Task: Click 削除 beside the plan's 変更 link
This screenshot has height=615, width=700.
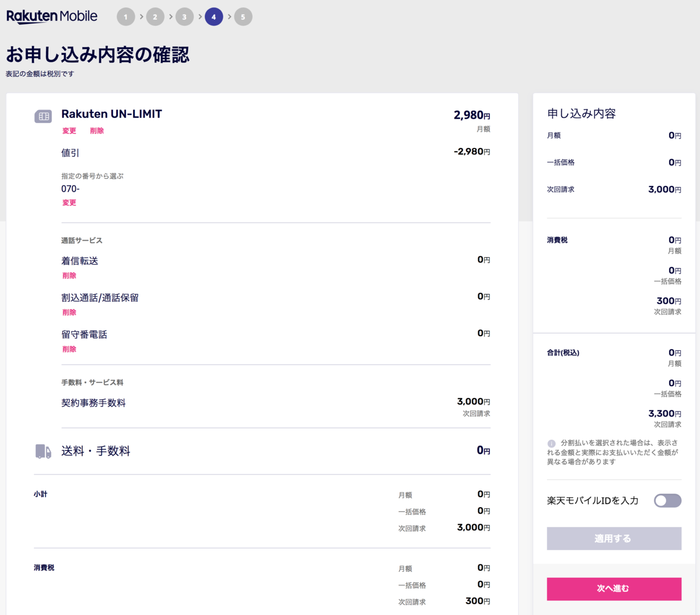Action: (97, 131)
